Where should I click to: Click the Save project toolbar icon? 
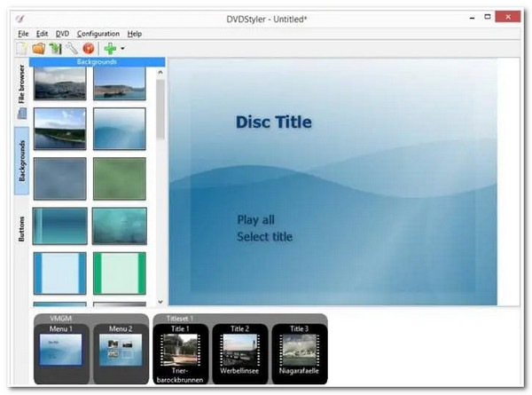(x=55, y=49)
